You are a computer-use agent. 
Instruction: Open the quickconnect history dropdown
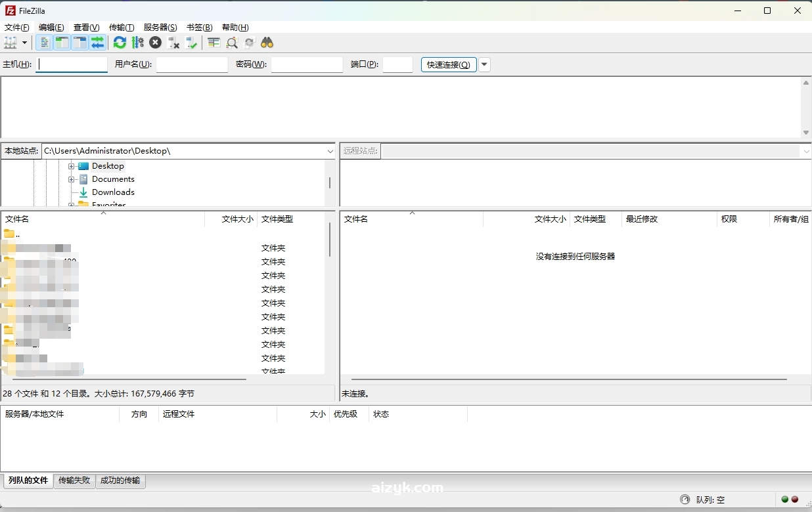pos(484,64)
